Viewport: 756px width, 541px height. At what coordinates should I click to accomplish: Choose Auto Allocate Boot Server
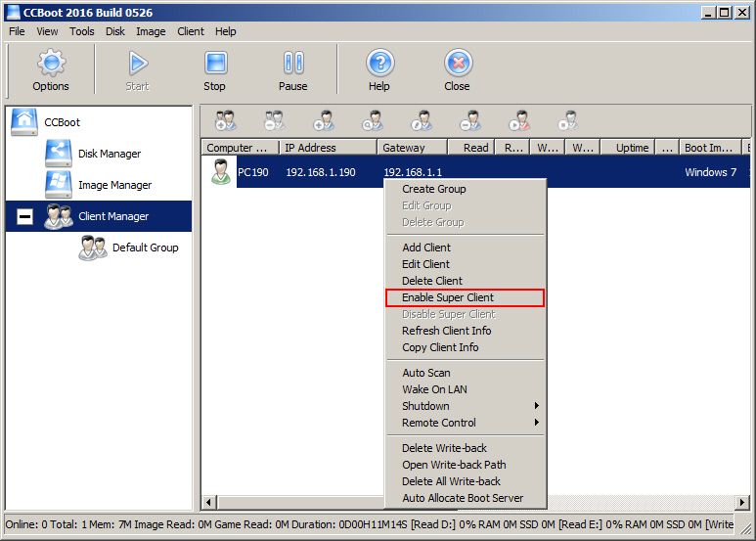pos(466,498)
